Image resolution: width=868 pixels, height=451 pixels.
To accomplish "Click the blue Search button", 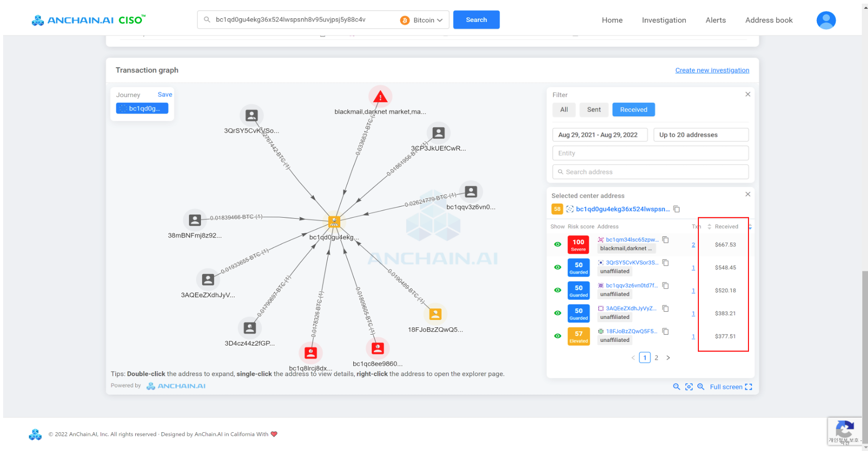I will click(x=476, y=20).
